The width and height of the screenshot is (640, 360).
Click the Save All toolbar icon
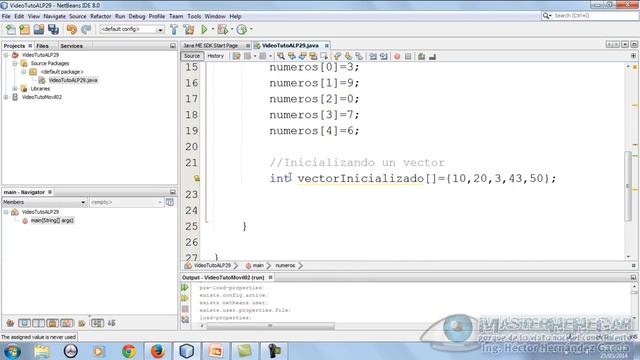point(53,29)
